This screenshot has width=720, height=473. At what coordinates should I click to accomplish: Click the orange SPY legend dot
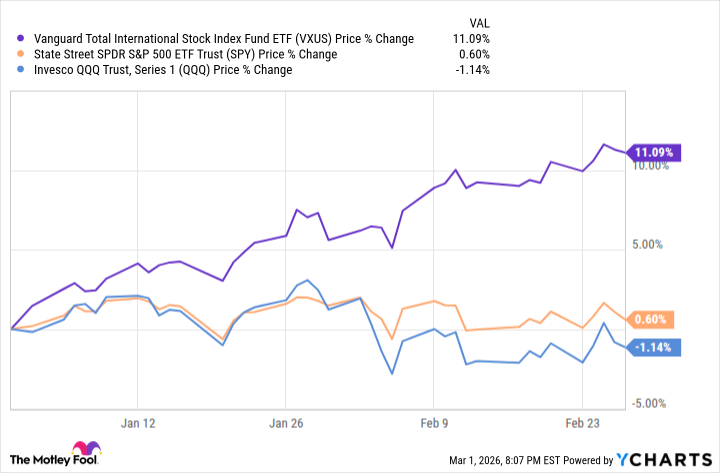tap(20, 54)
